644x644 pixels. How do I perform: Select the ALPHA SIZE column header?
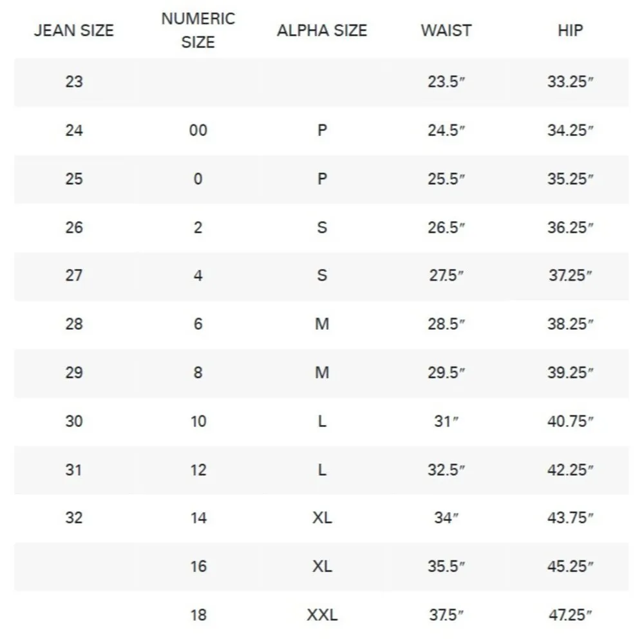322,30
